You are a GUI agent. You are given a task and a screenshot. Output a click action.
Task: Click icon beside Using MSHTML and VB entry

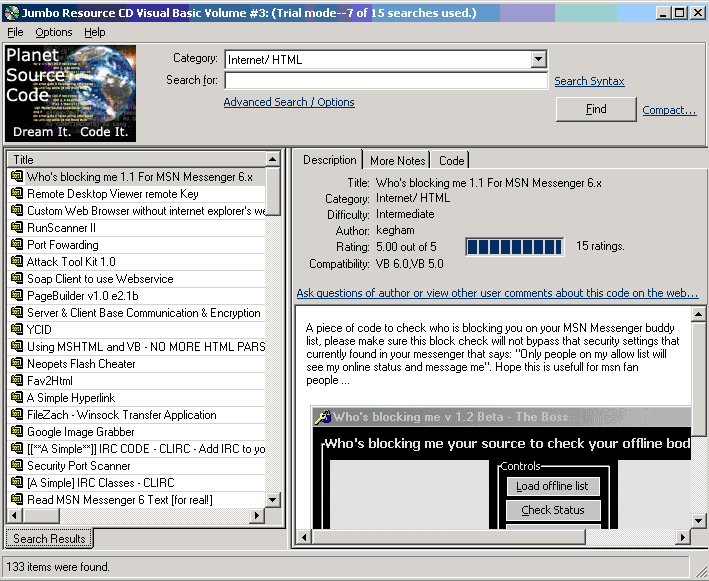17,346
